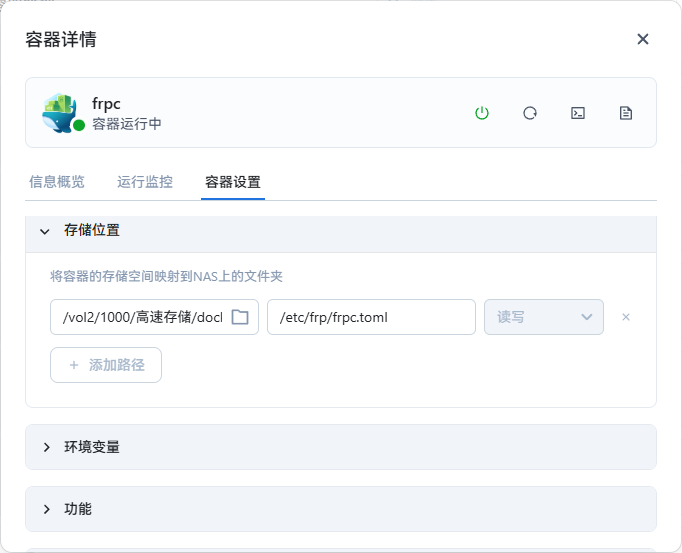682x553 pixels.
Task: Click the /etc/frp/frpc.toml container path field
Action: (371, 317)
